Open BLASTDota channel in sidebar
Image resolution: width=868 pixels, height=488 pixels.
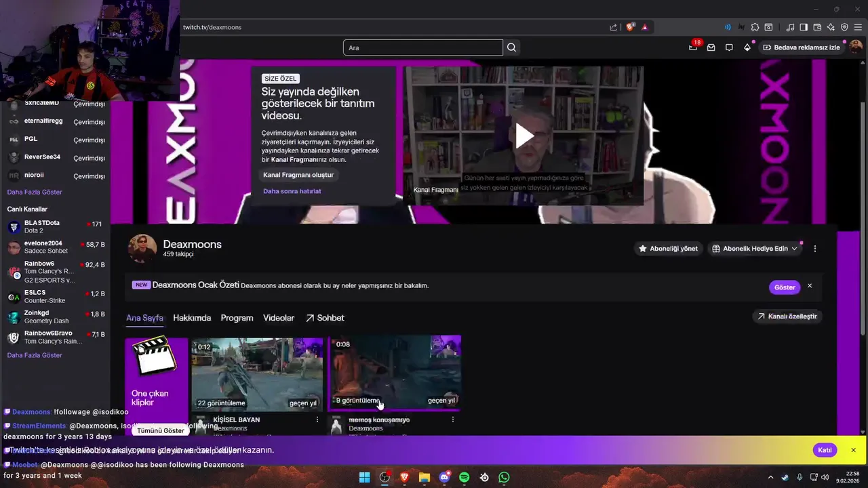(56, 227)
